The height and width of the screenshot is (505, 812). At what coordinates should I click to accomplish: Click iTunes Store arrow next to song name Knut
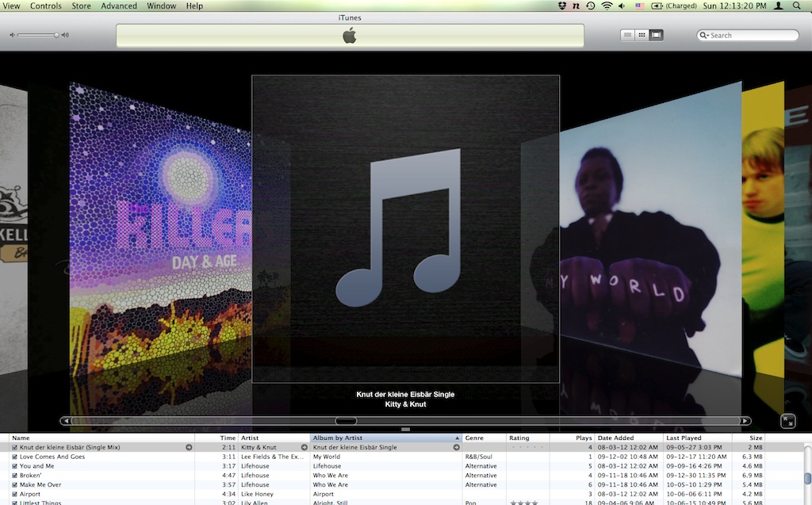point(189,447)
